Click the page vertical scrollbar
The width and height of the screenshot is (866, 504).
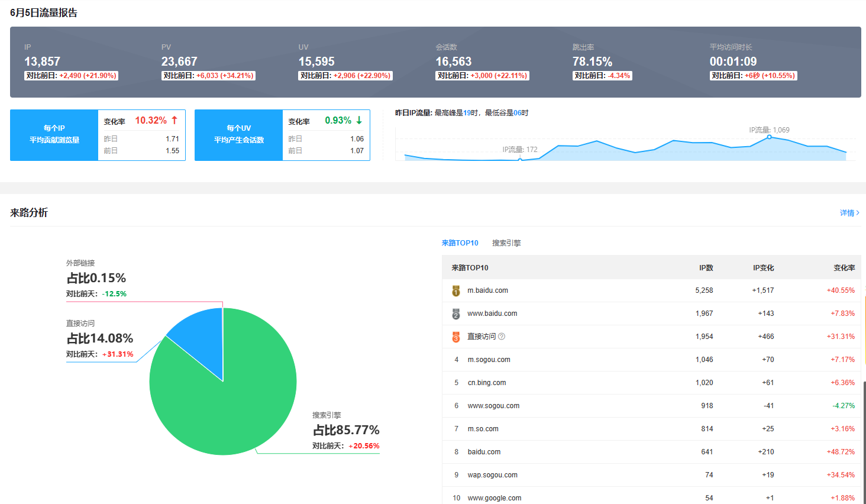[x=864, y=442]
